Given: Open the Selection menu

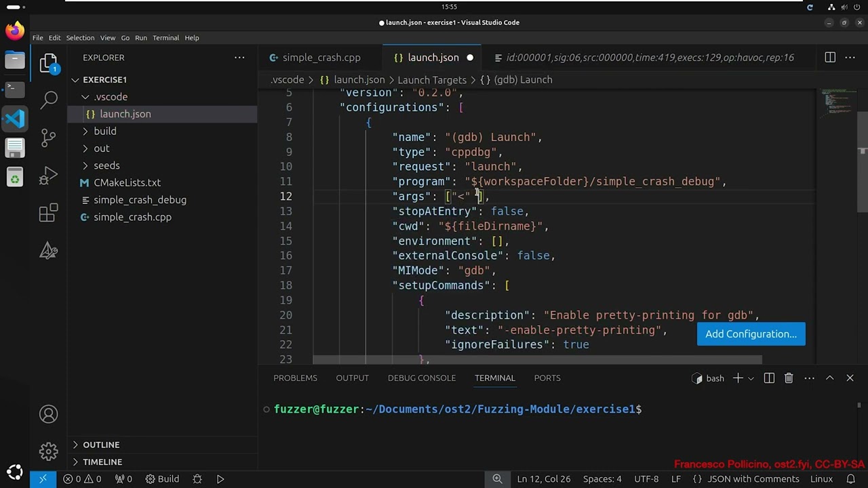Looking at the screenshot, I should click(80, 38).
